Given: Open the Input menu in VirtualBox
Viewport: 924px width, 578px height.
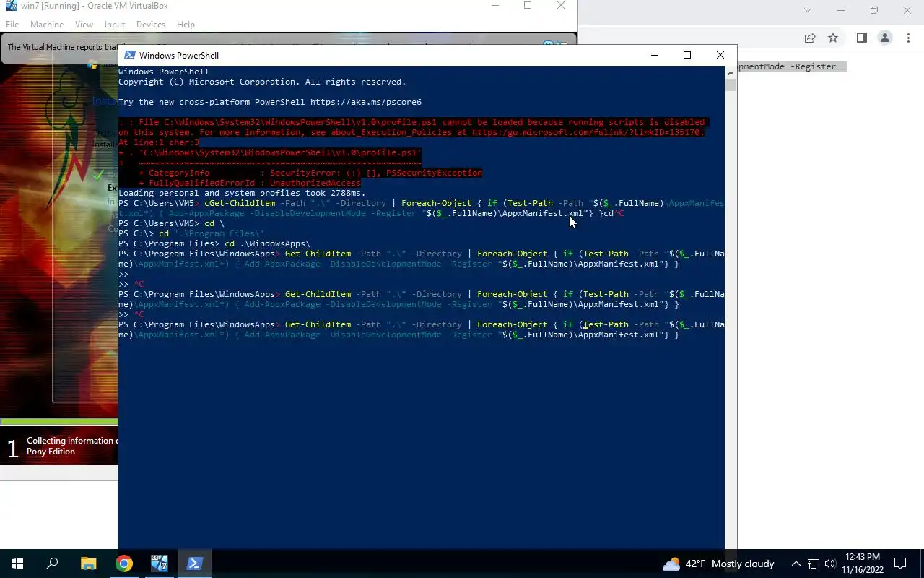Looking at the screenshot, I should pyautogui.click(x=115, y=24).
